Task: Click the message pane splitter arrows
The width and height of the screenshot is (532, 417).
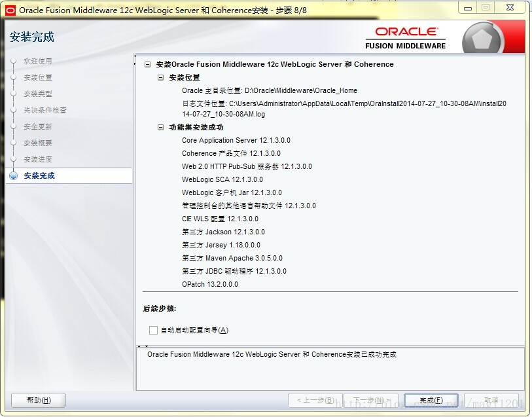Action: (x=143, y=346)
